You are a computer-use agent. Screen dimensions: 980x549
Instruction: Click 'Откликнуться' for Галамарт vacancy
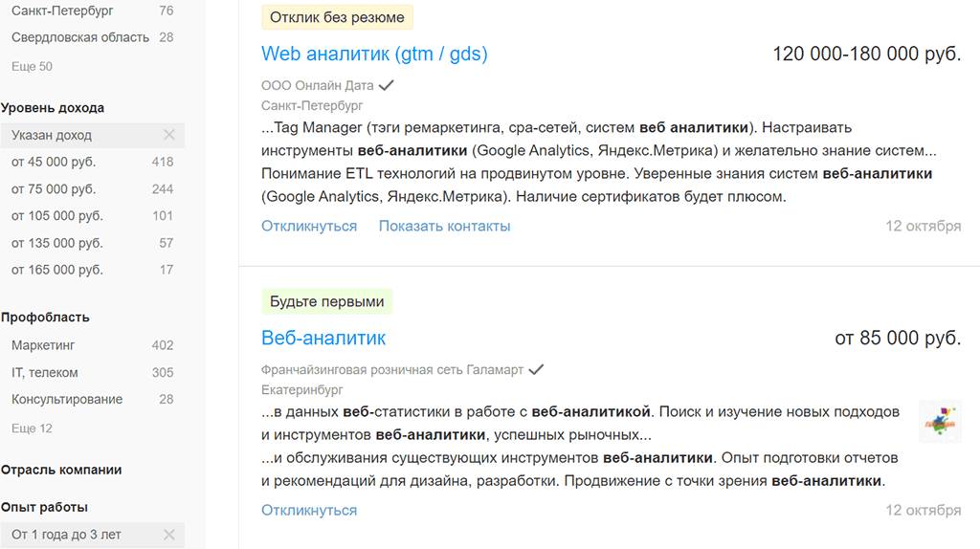point(309,510)
